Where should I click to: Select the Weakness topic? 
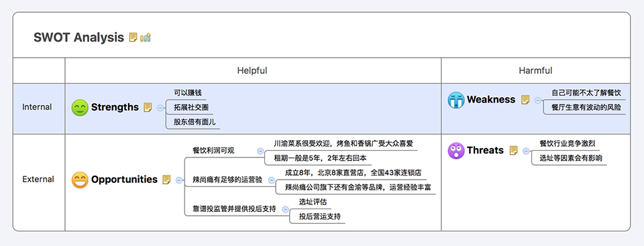[x=491, y=99]
